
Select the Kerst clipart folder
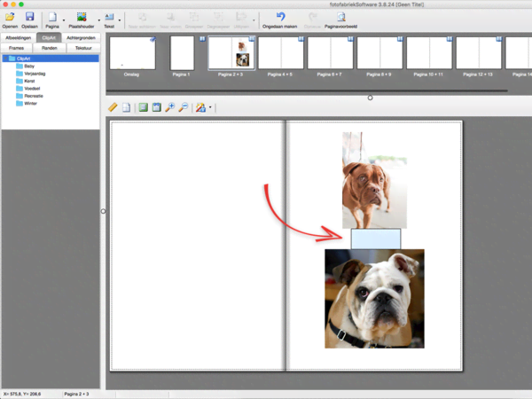pos(29,81)
